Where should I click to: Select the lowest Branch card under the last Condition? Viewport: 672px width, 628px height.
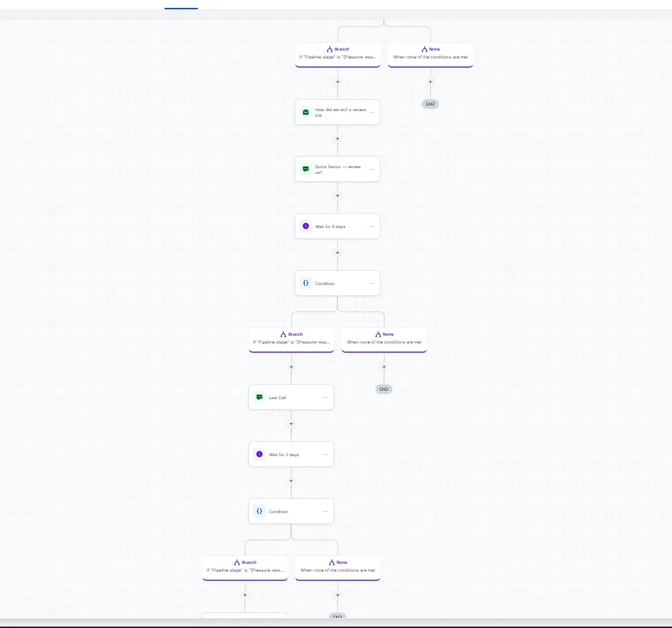(x=245, y=568)
